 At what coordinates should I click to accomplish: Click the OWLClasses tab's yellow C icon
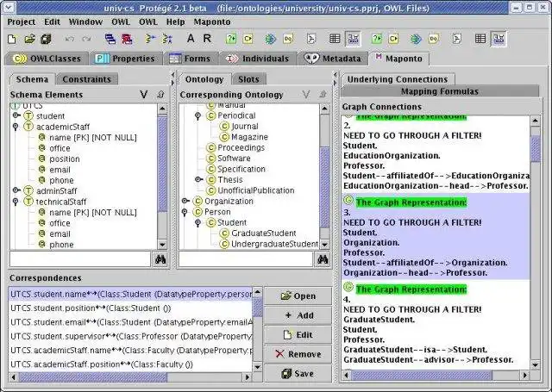(19, 59)
